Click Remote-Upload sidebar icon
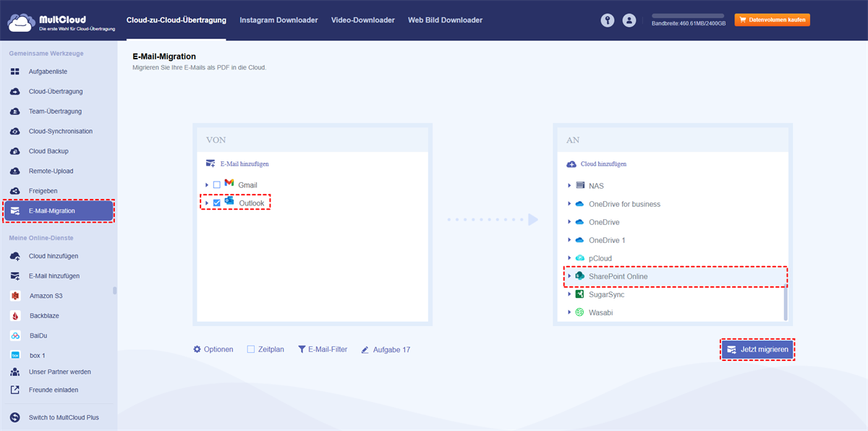 [x=15, y=171]
